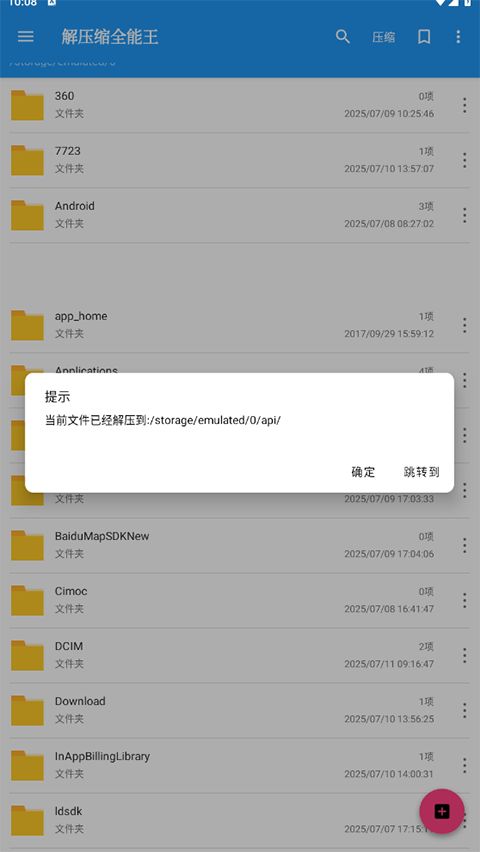This screenshot has width=480, height=852.
Task: Show more options for Cimoc folder
Action: pyautogui.click(x=464, y=600)
